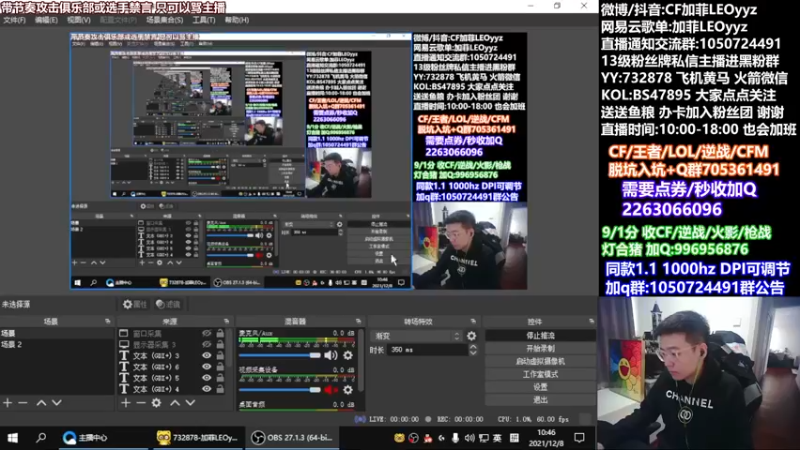Move source up with arrow icon
The width and height of the screenshot is (800, 450).
click(175, 403)
